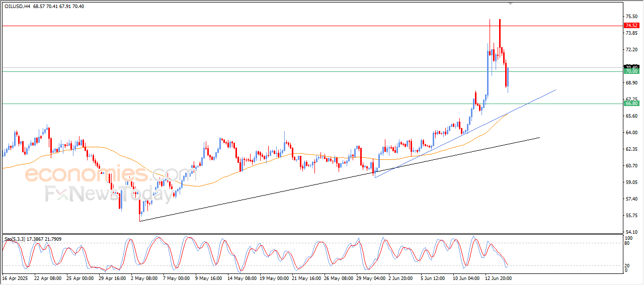This screenshot has width=644, height=285.
Task: Click the 55.75 price axis label
Action: click(632, 215)
